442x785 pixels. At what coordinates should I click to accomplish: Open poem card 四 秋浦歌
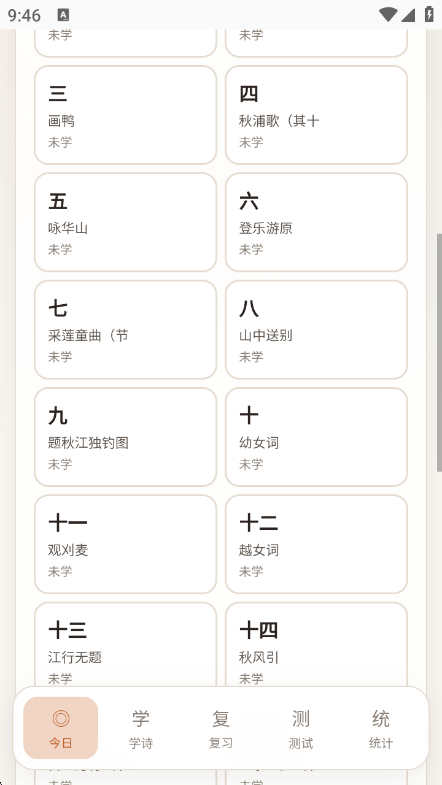click(316, 115)
